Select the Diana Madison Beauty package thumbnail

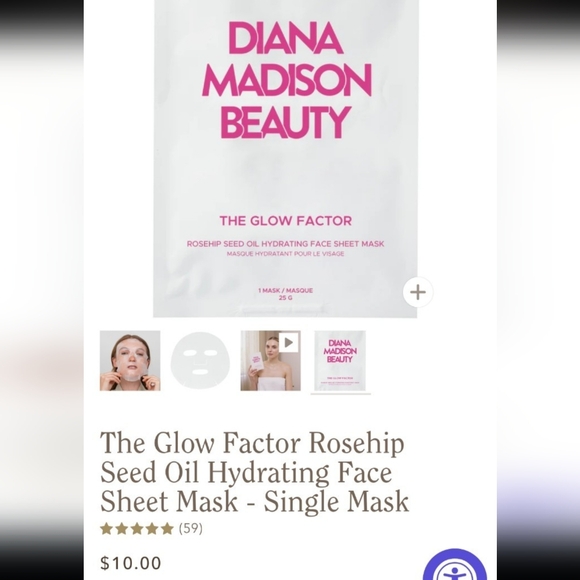coord(340,361)
